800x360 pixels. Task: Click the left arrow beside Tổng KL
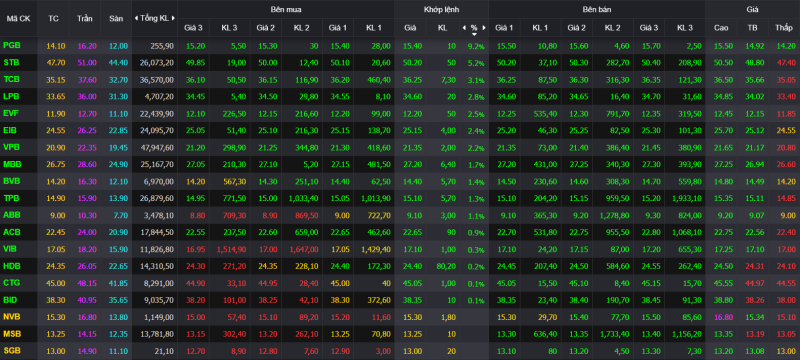136,18
